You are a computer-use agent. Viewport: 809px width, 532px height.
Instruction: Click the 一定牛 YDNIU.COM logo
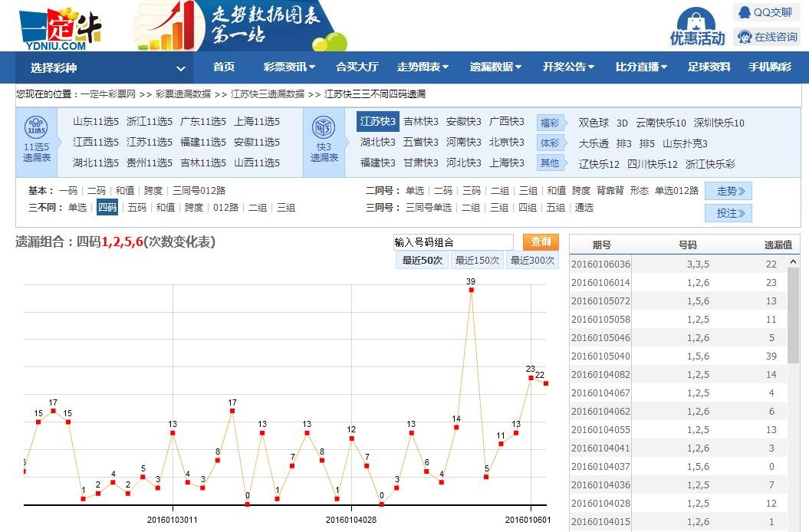click(x=60, y=28)
